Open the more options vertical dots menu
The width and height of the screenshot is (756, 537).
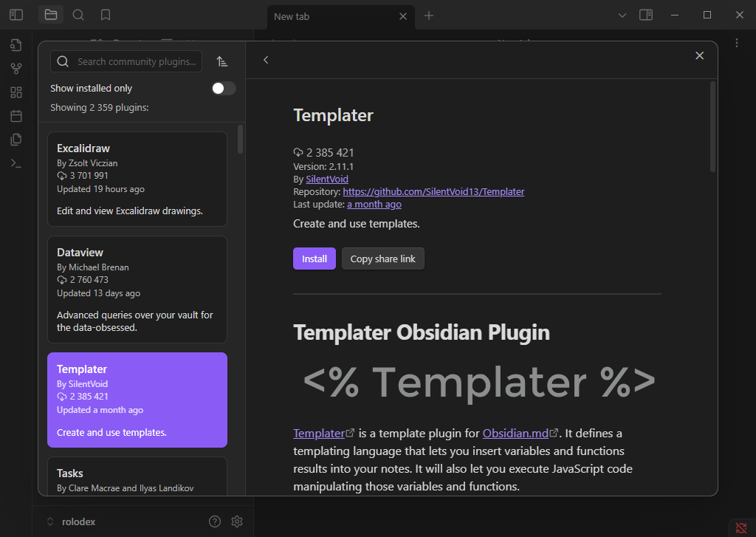point(737,43)
